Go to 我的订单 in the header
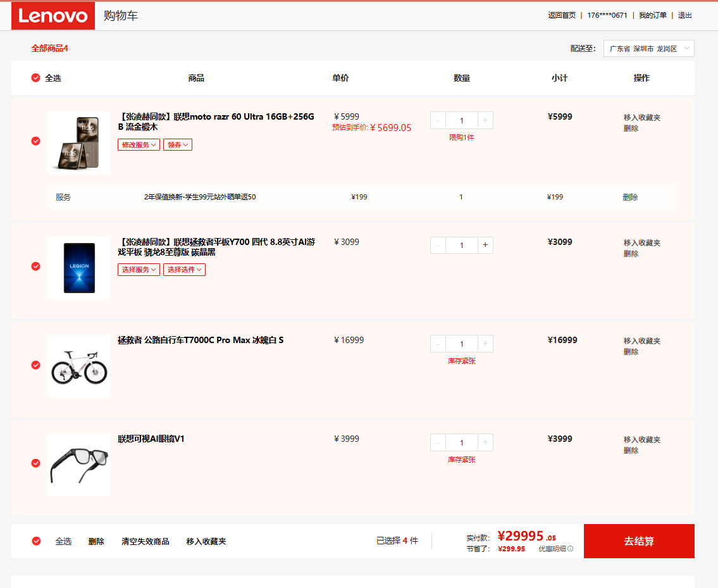718x588 pixels. click(x=652, y=15)
